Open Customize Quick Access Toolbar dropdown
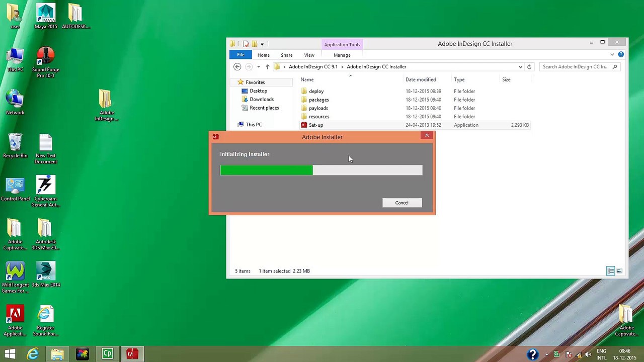The image size is (644, 362). [x=262, y=44]
